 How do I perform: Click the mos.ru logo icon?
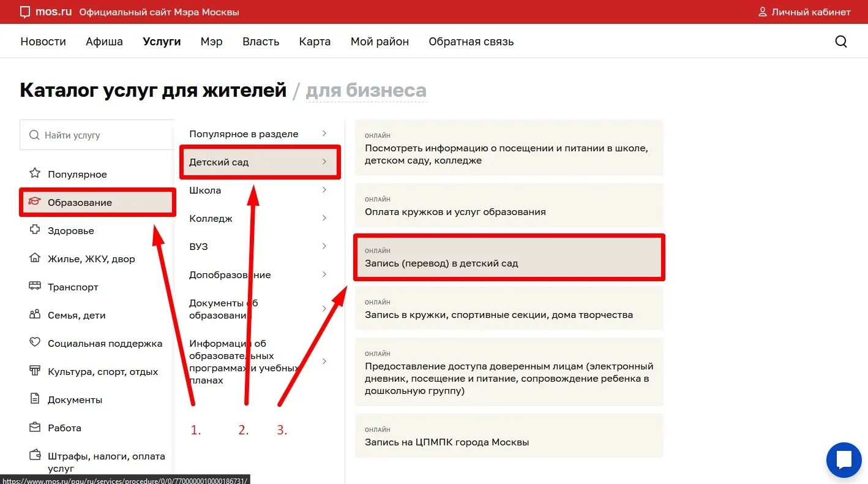[x=25, y=12]
